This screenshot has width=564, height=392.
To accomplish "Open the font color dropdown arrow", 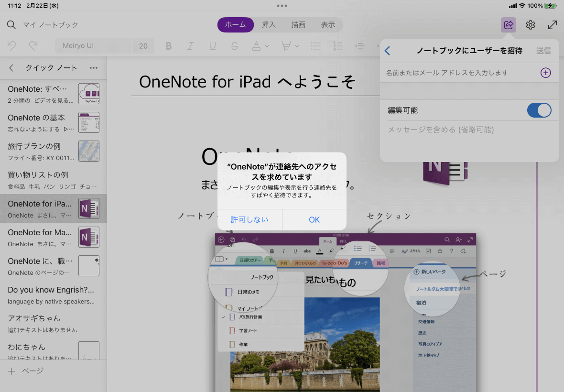I will (x=267, y=46).
